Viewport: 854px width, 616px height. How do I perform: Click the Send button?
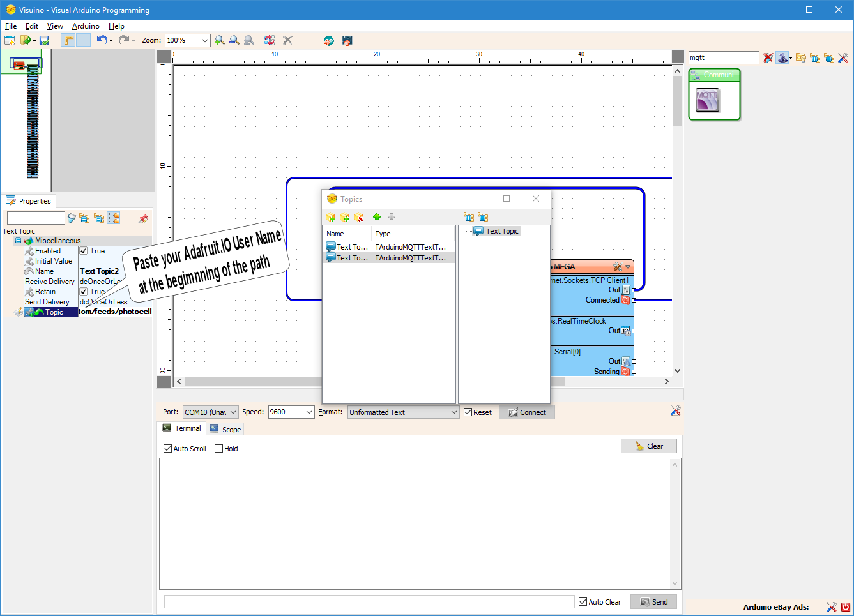[653, 602]
